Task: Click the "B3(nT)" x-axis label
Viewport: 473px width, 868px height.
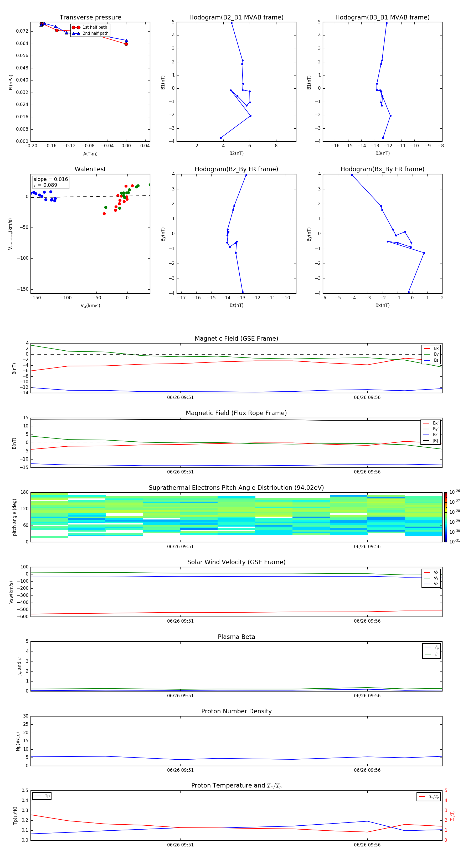Action: pyautogui.click(x=382, y=153)
